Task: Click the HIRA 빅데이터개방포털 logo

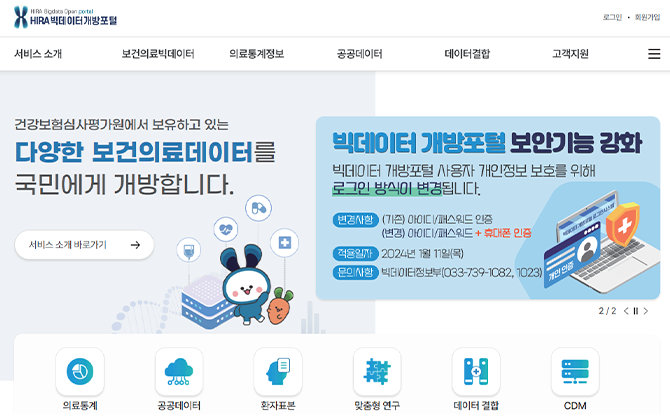Action: pyautogui.click(x=65, y=18)
